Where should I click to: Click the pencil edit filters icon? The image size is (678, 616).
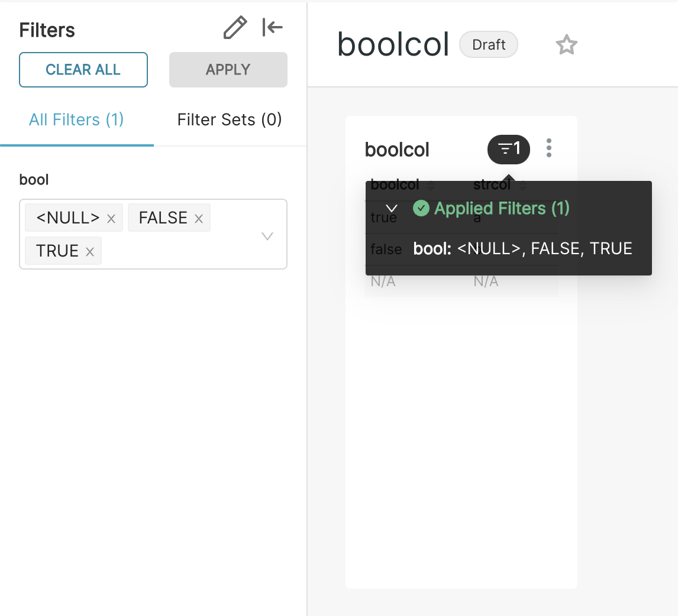(235, 28)
